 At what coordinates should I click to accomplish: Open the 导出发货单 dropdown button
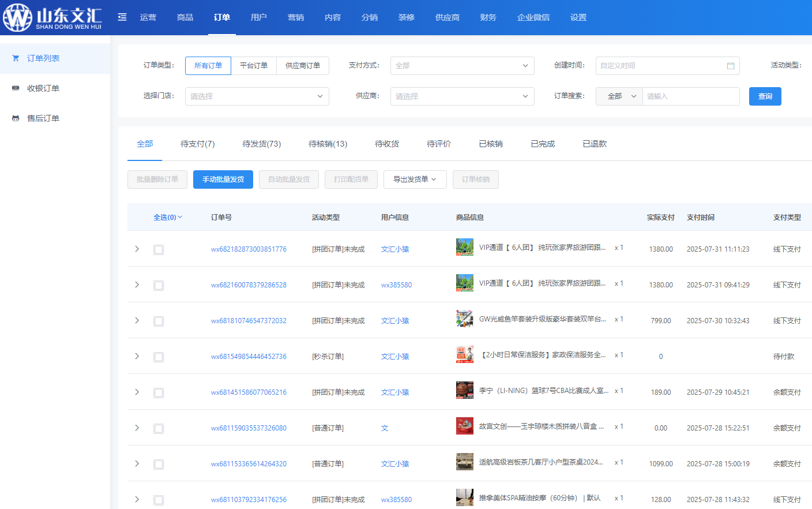(414, 179)
